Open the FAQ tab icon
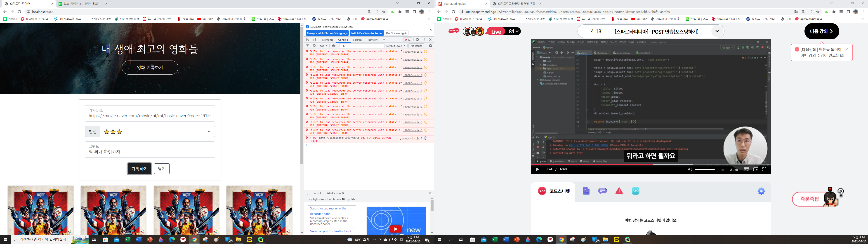Screen dimensions: 868x244 pyautogui.click(x=635, y=191)
